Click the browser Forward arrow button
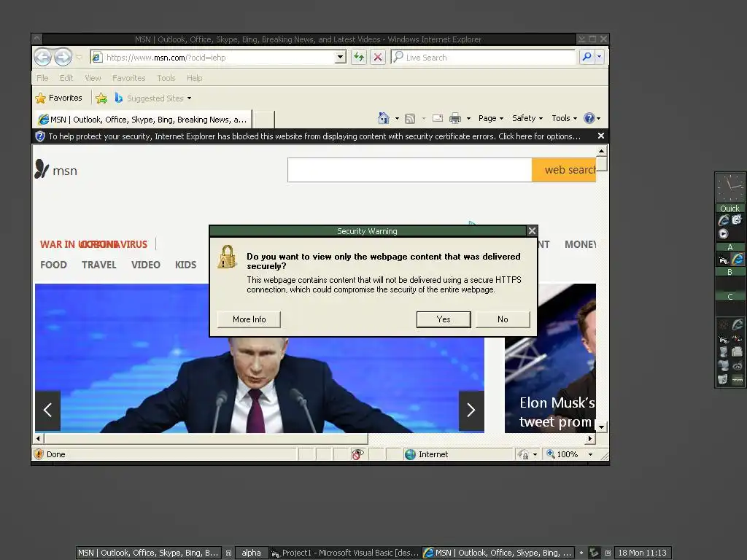The width and height of the screenshot is (747, 560). 63,58
